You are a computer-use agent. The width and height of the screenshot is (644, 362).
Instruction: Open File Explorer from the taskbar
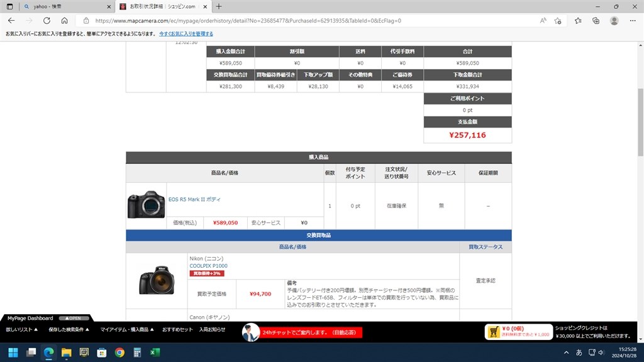tap(66, 352)
